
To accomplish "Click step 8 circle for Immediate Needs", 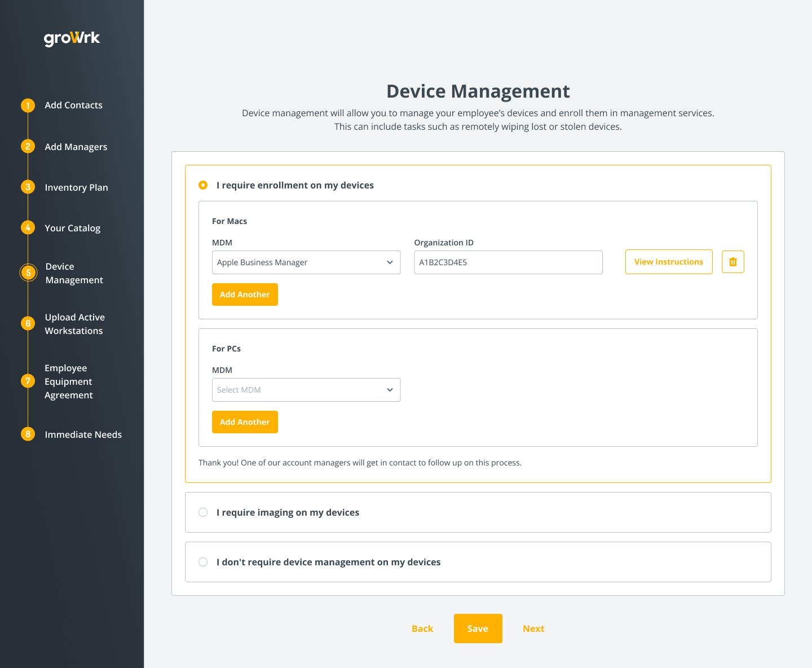I will pyautogui.click(x=28, y=434).
